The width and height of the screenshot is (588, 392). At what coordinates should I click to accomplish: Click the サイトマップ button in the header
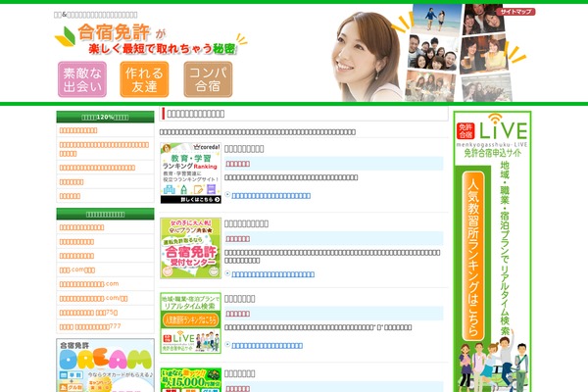coord(515,12)
